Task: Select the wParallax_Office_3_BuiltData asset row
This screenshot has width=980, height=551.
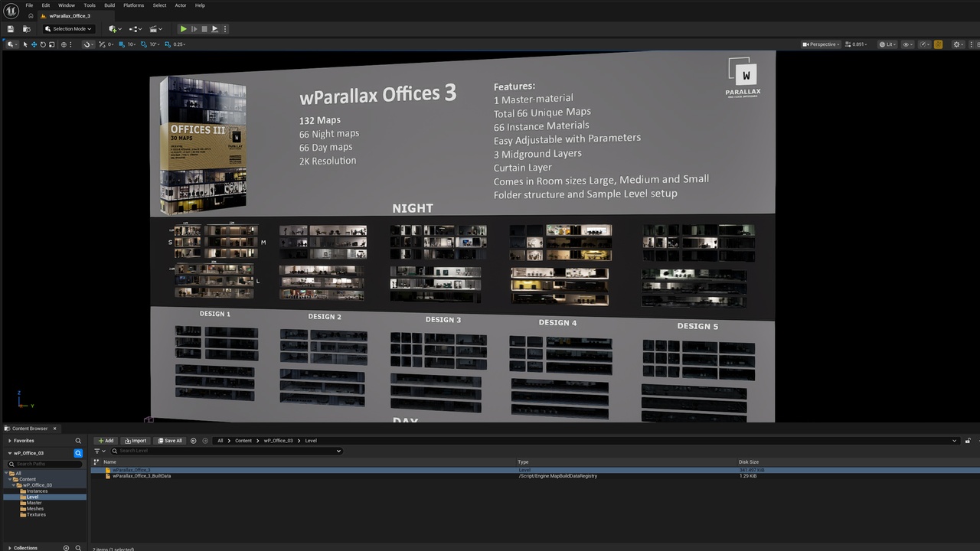Action: pos(534,476)
